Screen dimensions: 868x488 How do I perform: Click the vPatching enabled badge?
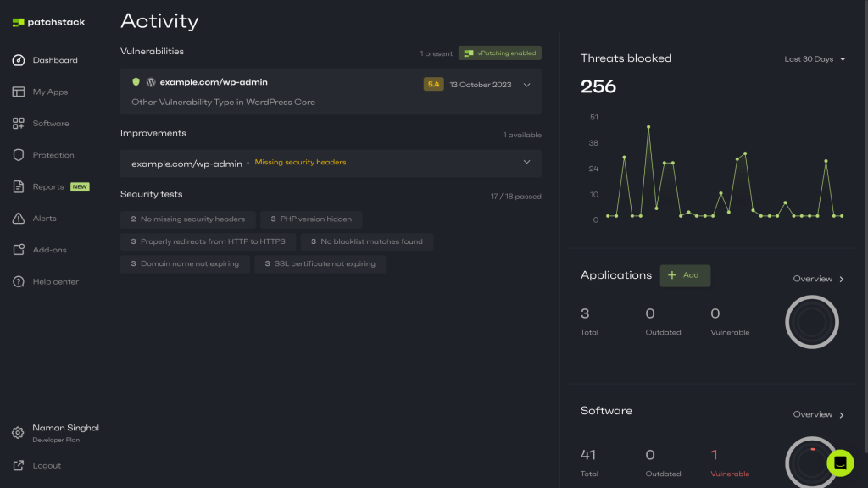[x=499, y=53]
